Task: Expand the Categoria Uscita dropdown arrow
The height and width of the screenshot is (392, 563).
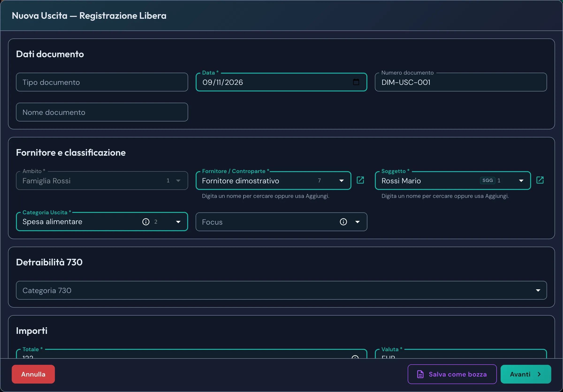Action: 178,222
